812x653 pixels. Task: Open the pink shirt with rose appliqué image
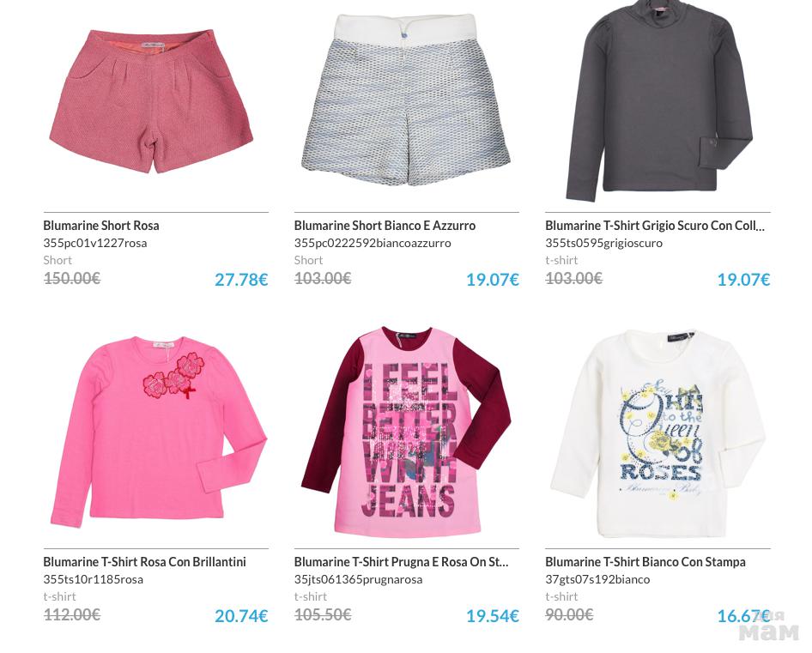point(159,432)
